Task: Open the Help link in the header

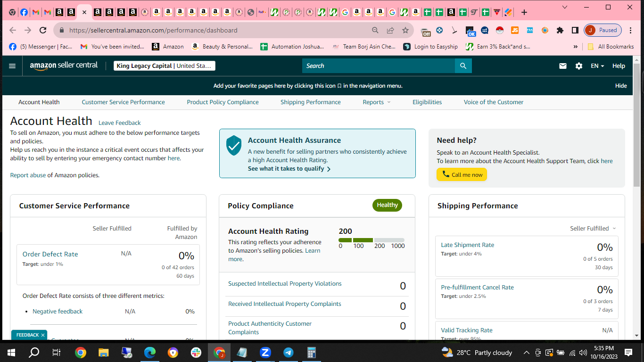Action: pos(619,66)
